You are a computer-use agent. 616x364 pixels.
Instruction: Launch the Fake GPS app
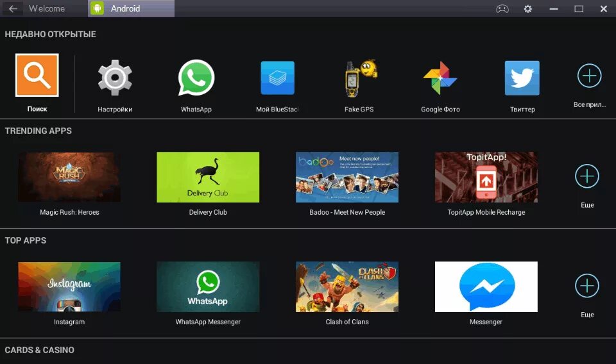click(x=361, y=78)
